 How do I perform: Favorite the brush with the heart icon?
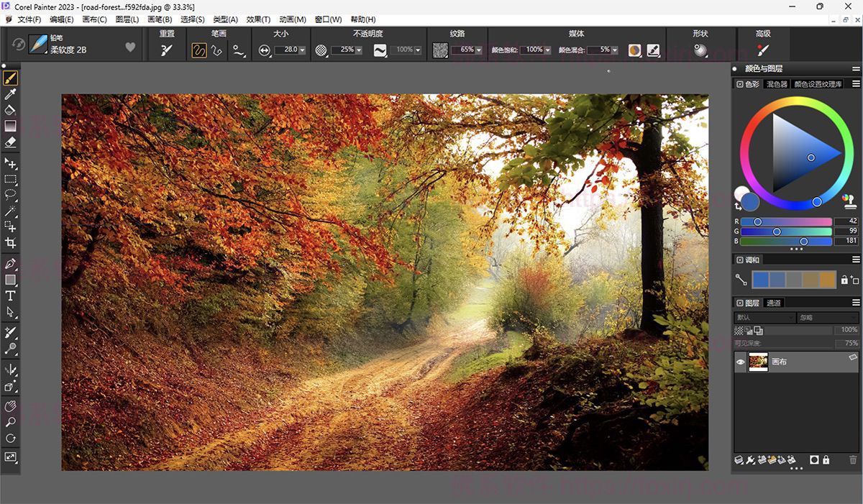click(130, 47)
